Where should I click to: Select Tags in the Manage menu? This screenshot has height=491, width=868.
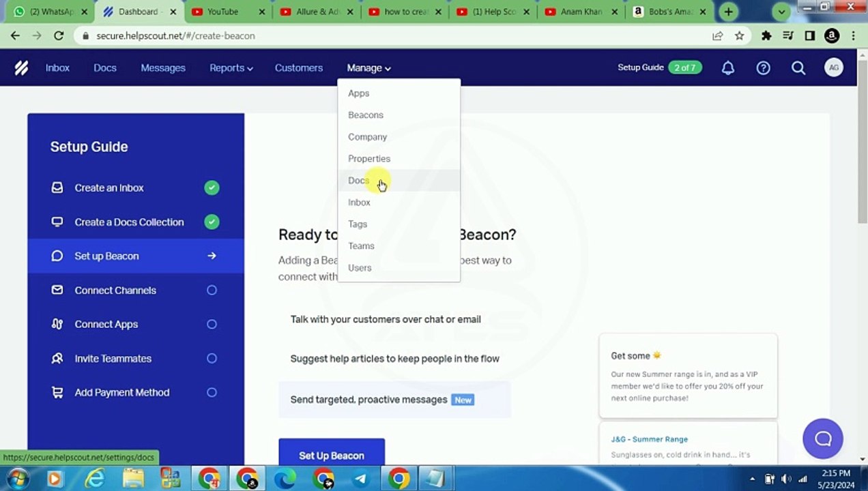click(x=399, y=224)
